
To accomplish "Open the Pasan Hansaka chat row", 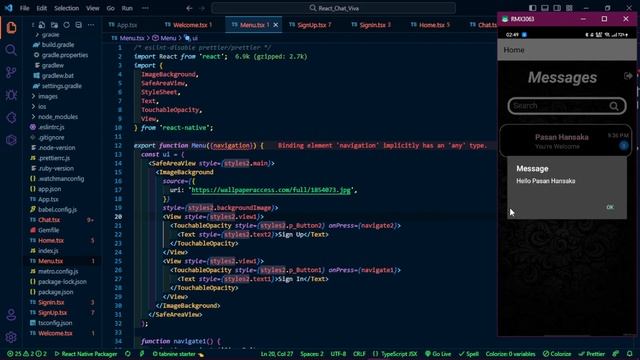I will (x=566, y=141).
